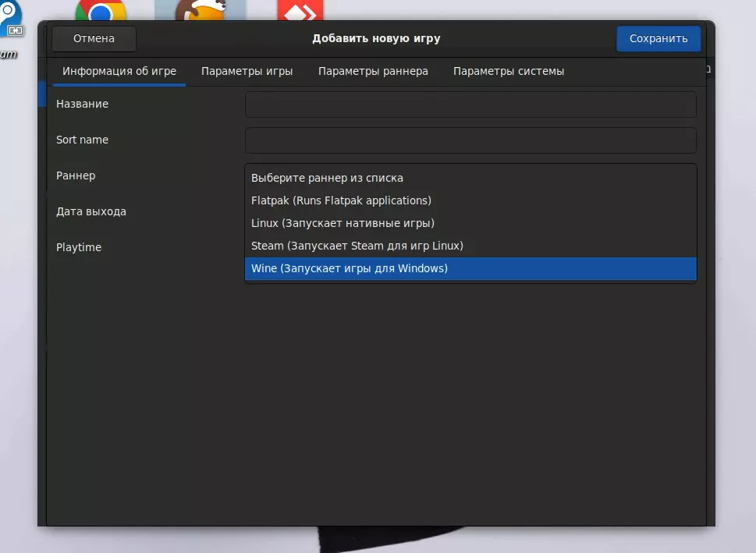The height and width of the screenshot is (553, 756).
Task: Click the Дата выхода label
Action: tap(91, 211)
